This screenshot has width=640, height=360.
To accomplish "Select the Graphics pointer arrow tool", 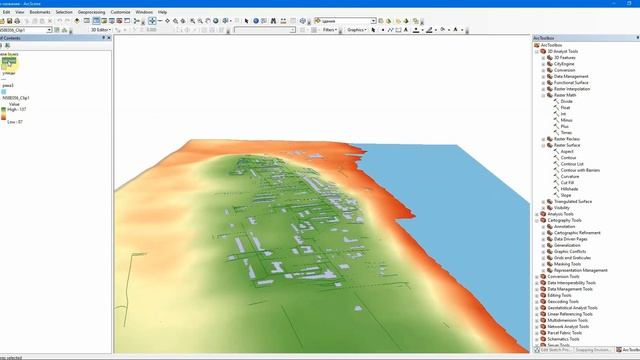I will click(373, 30).
